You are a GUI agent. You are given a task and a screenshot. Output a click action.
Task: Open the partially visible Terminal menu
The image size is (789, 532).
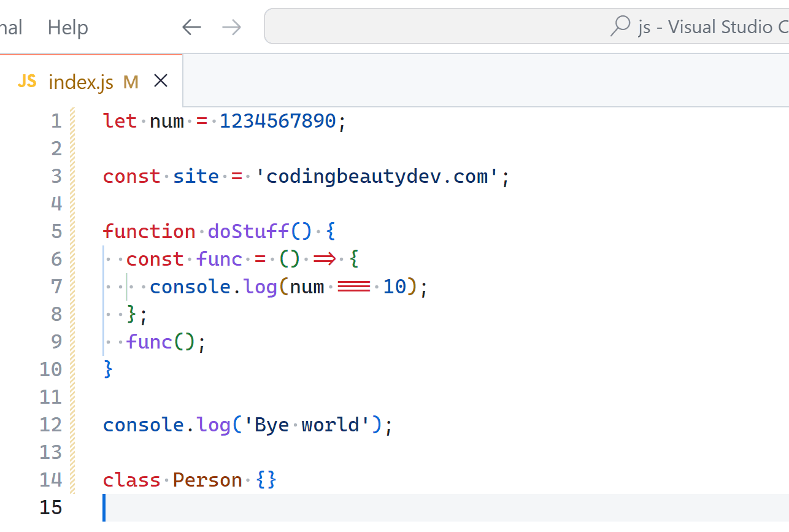click(11, 28)
